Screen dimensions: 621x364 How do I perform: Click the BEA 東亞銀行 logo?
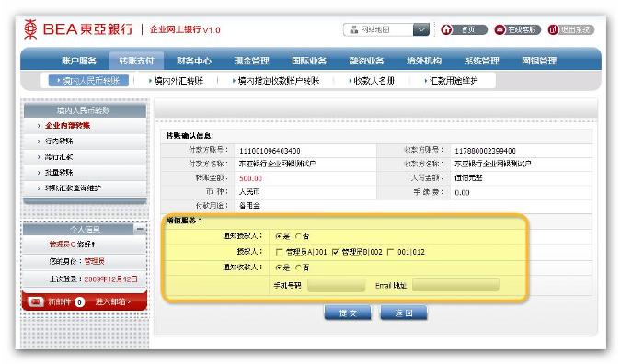coord(78,29)
